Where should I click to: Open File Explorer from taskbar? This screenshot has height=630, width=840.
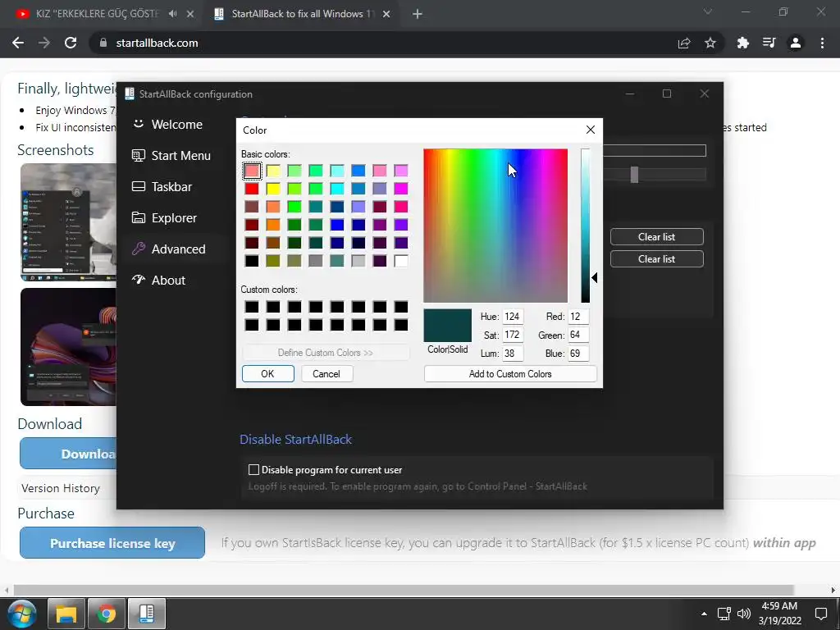66,614
